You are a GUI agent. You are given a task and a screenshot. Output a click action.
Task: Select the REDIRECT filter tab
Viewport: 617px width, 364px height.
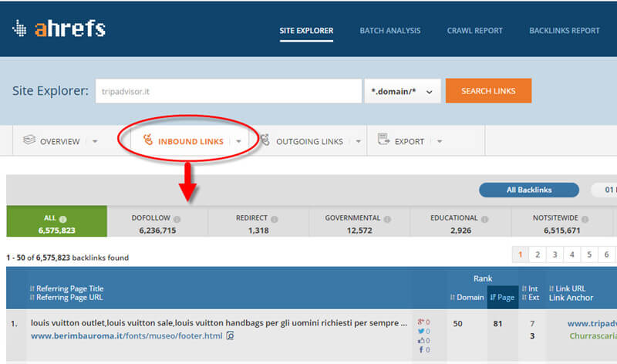(258, 221)
